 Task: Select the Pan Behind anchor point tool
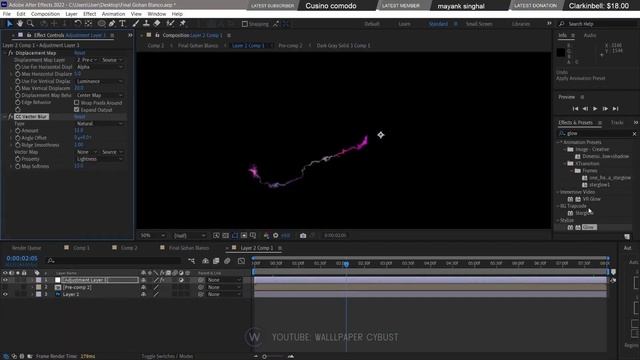89,24
